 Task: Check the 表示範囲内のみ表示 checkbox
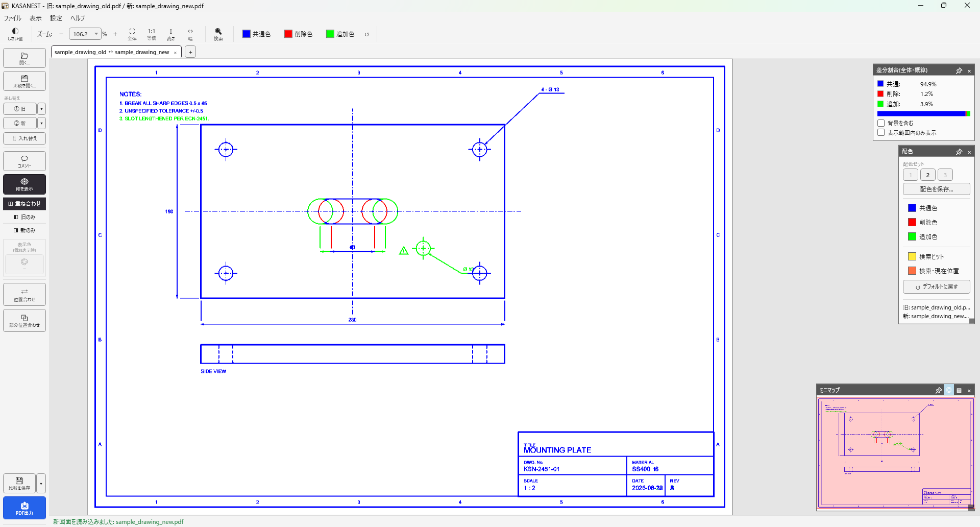click(881, 133)
